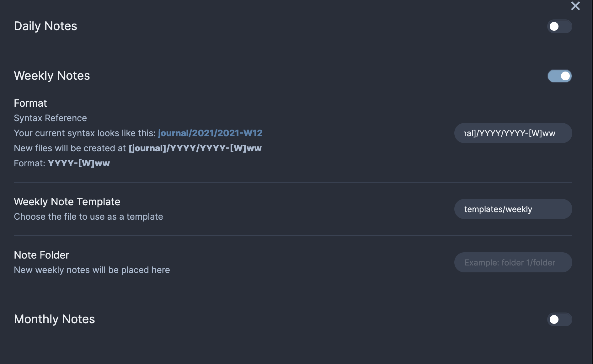The image size is (593, 364).
Task: Click the Note Folder label
Action: [41, 255]
